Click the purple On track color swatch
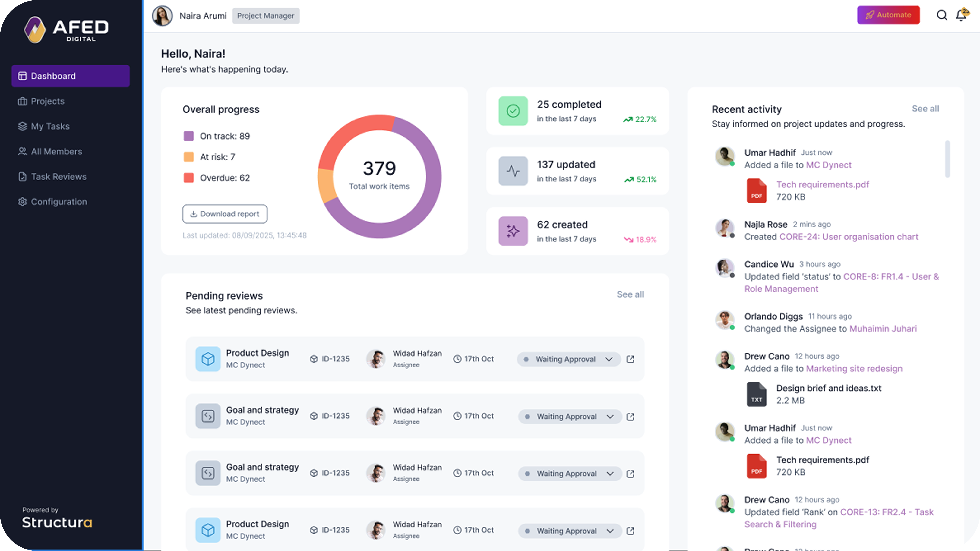 point(189,135)
